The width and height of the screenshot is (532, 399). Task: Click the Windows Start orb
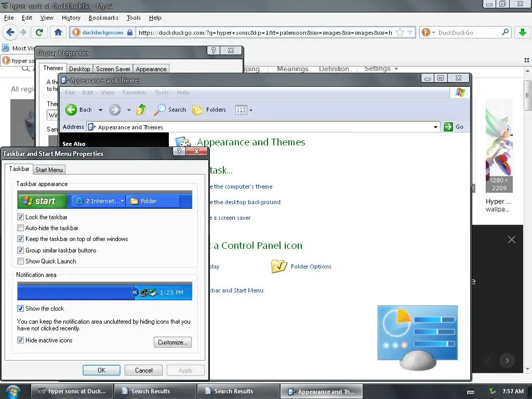pos(12,392)
